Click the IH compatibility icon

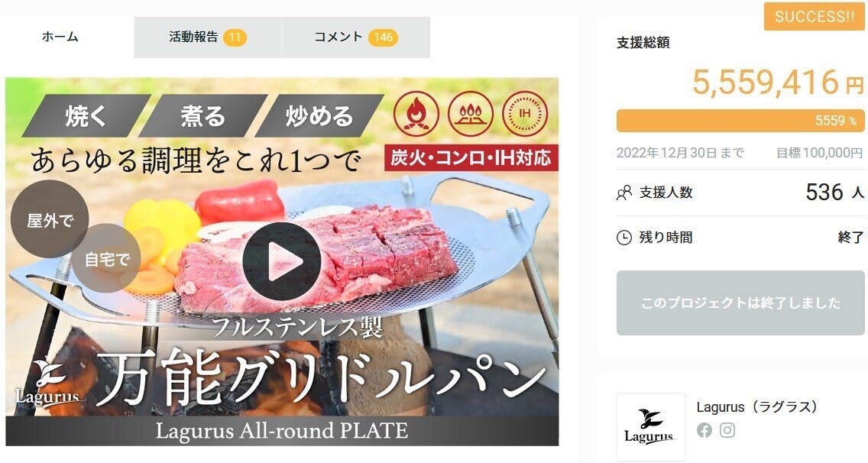point(524,114)
